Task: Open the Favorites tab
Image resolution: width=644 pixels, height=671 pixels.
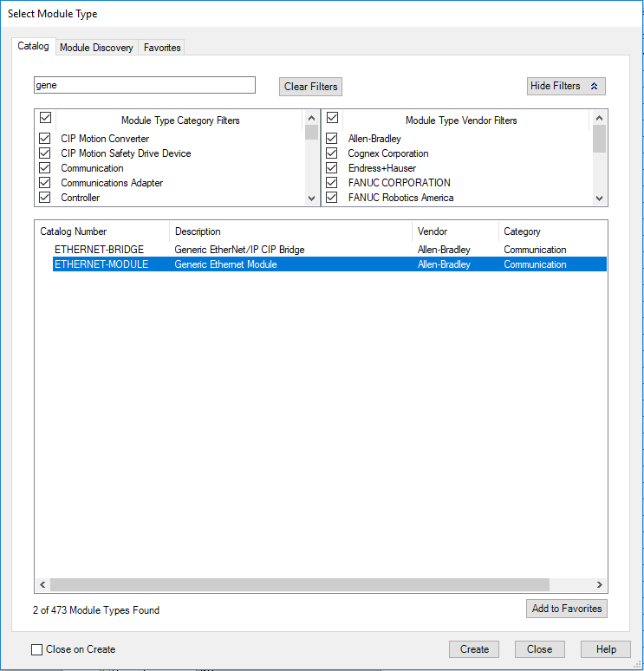Action: pyautogui.click(x=162, y=48)
